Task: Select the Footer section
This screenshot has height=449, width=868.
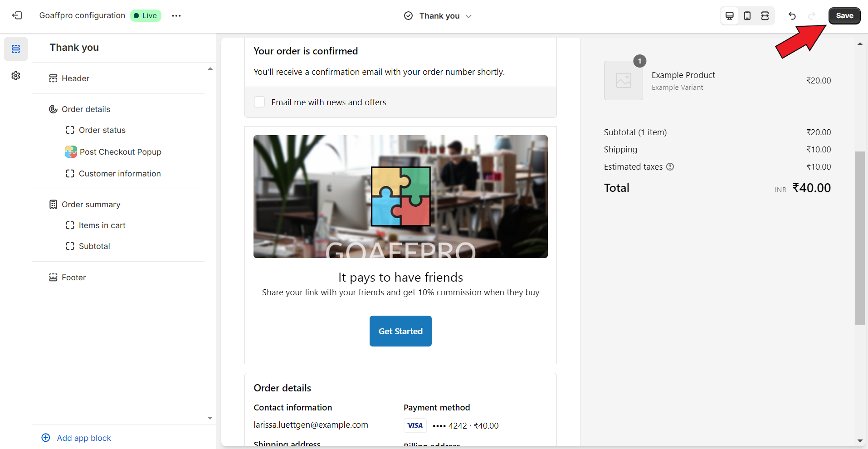Action: click(x=73, y=278)
